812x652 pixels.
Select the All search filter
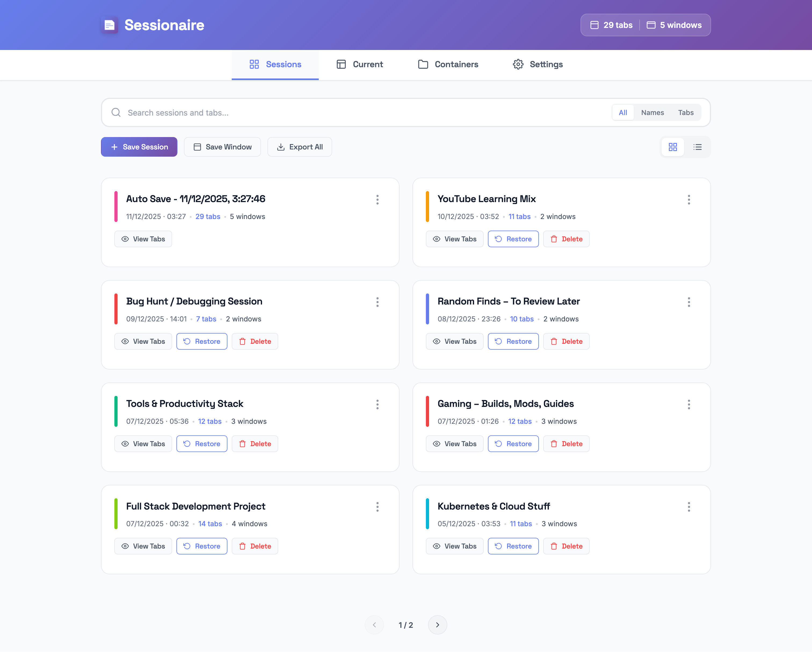(x=622, y=112)
